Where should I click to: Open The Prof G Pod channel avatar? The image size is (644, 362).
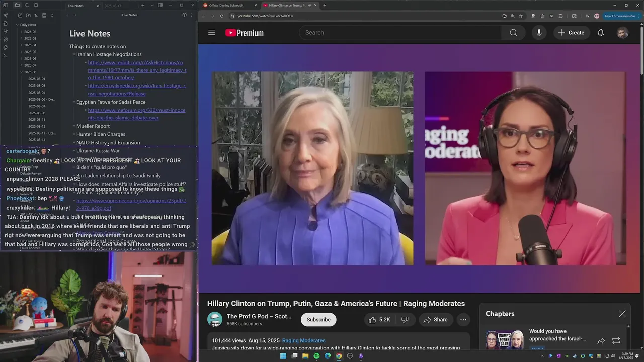(x=215, y=320)
